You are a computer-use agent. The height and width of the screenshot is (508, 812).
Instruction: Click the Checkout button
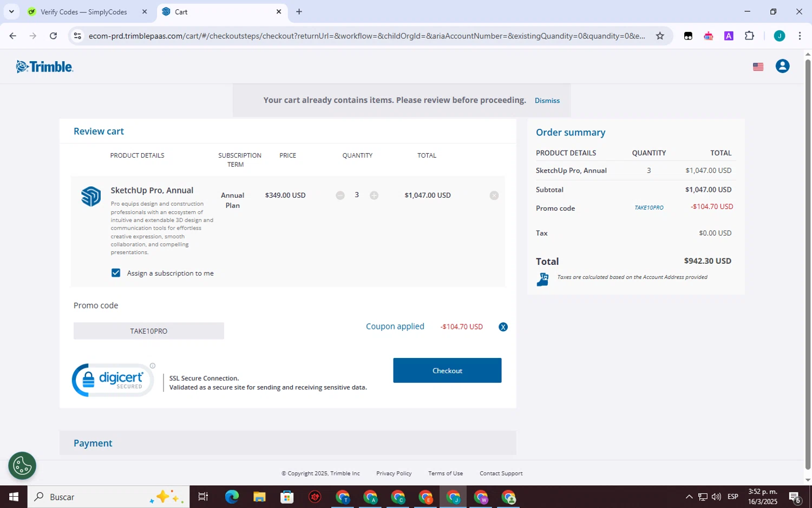[x=447, y=370]
